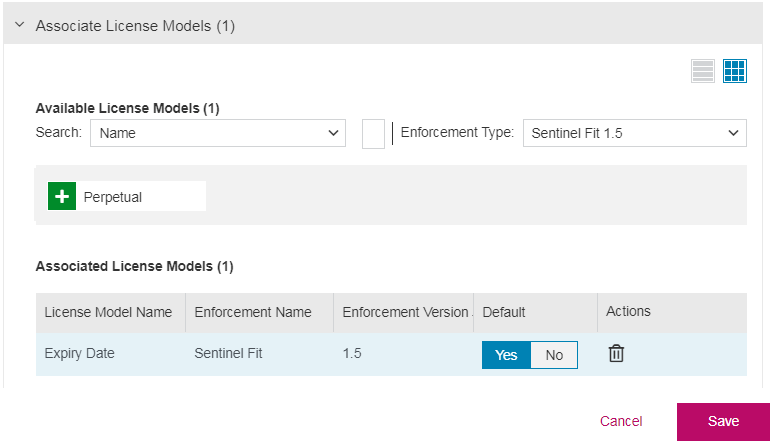Image resolution: width=771 pixels, height=442 pixels.
Task: Collapse the Associate License Models section chevron
Action: [19, 26]
